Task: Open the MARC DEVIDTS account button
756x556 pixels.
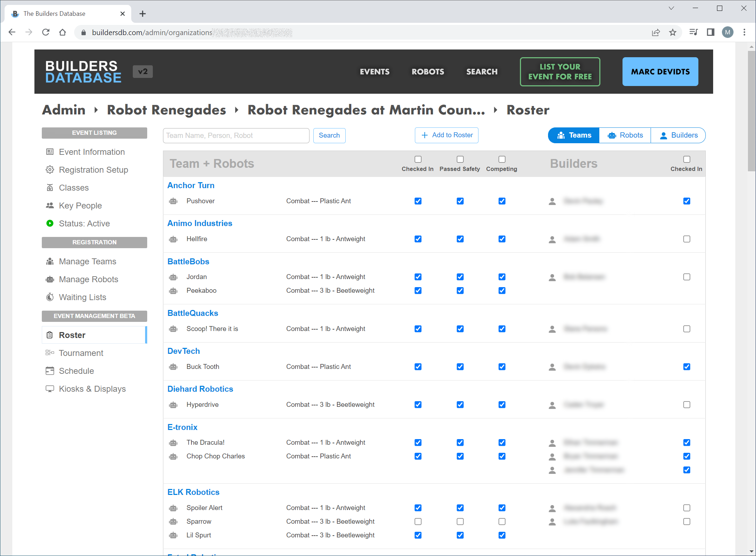Action: (x=660, y=72)
